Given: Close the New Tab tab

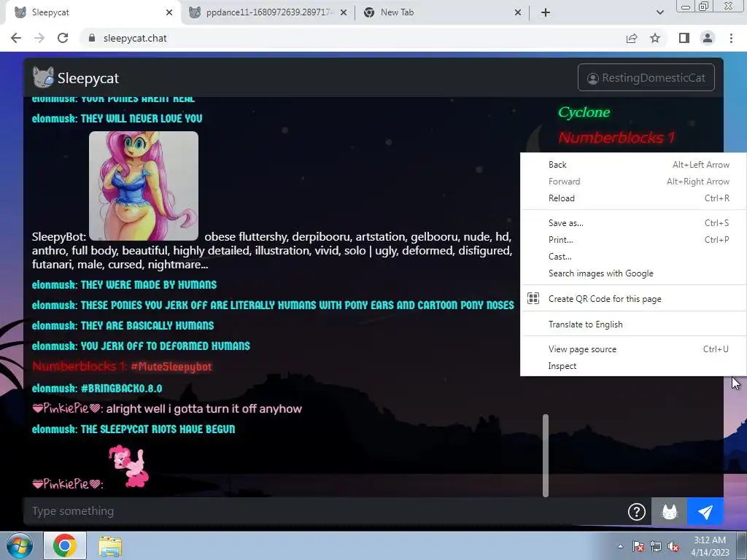Looking at the screenshot, I should [x=518, y=12].
